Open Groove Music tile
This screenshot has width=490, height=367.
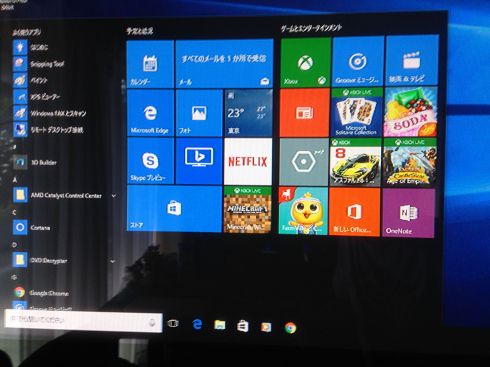click(358, 61)
